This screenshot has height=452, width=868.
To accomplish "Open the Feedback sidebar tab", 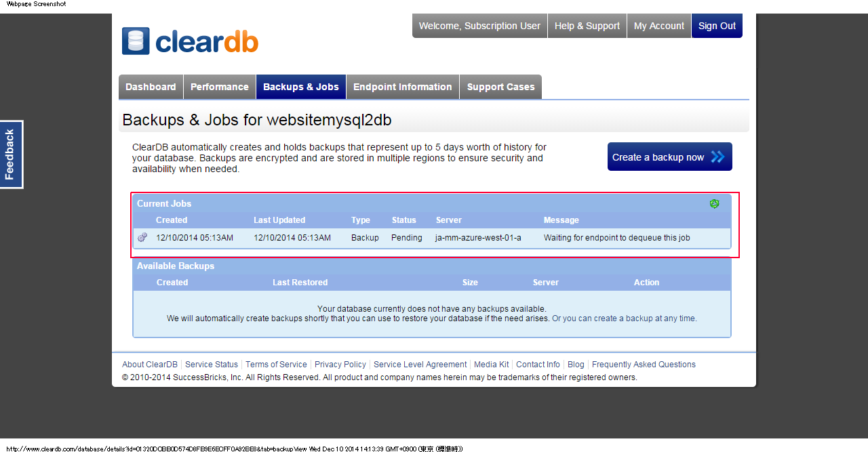I will point(11,154).
